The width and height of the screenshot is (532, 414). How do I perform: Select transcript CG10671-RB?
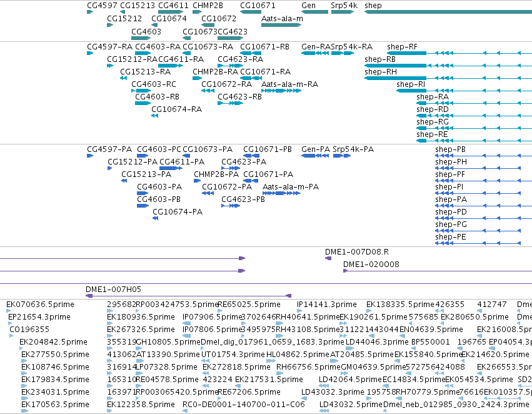click(264, 46)
